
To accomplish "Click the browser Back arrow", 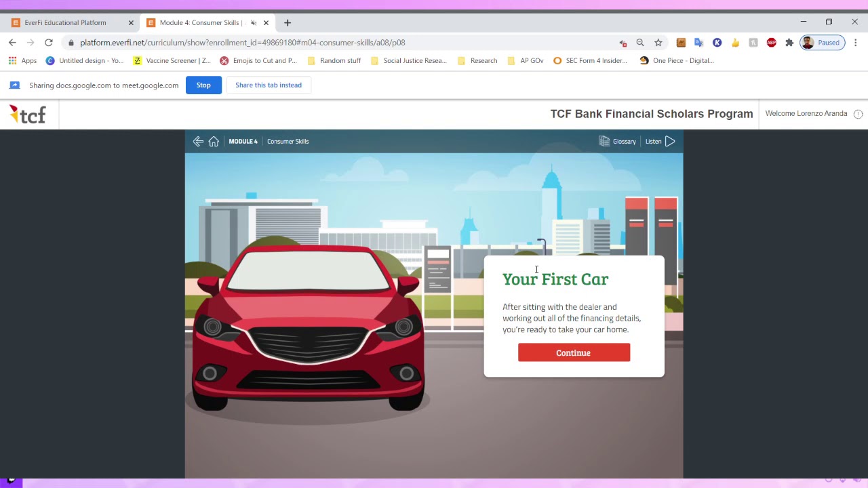I will (12, 43).
